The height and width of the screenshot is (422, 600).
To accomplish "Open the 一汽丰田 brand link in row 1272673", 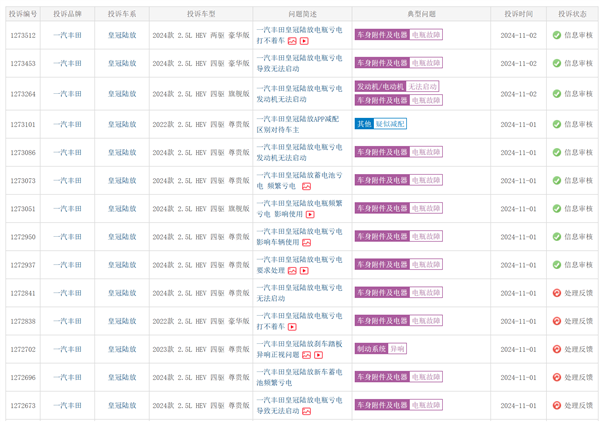I will (67, 406).
